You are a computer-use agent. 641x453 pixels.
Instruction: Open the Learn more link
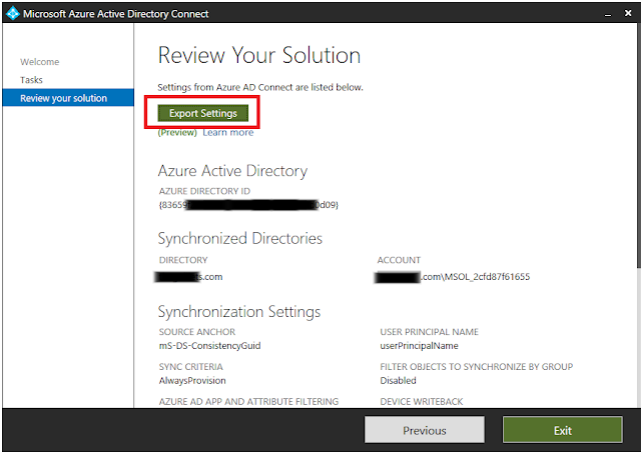(x=228, y=132)
